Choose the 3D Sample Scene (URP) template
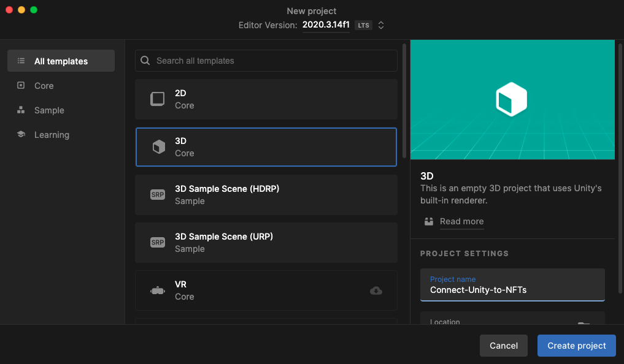 coord(266,243)
